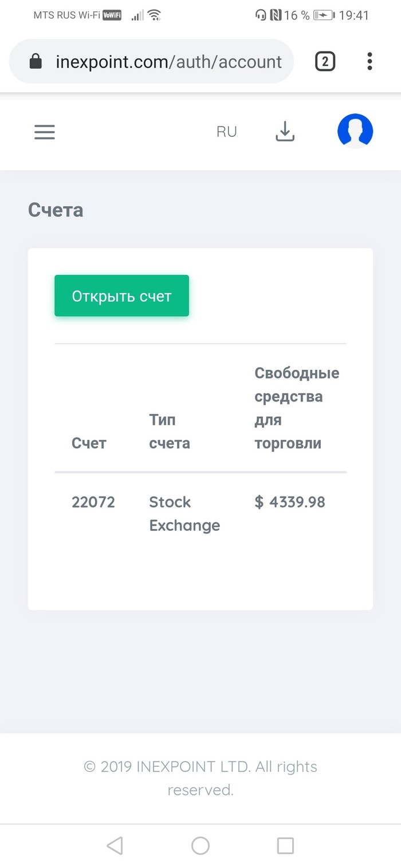Screen dimensions: 401x868
Task: Tap the lock icon in address bar
Action: 36,62
